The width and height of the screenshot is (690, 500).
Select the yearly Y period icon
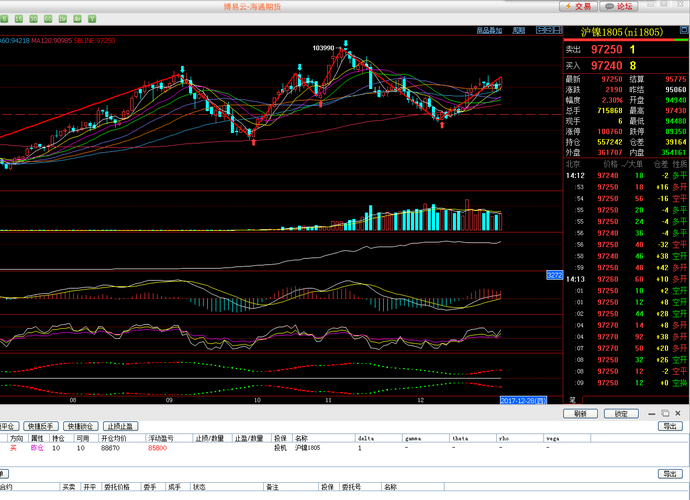[92, 19]
